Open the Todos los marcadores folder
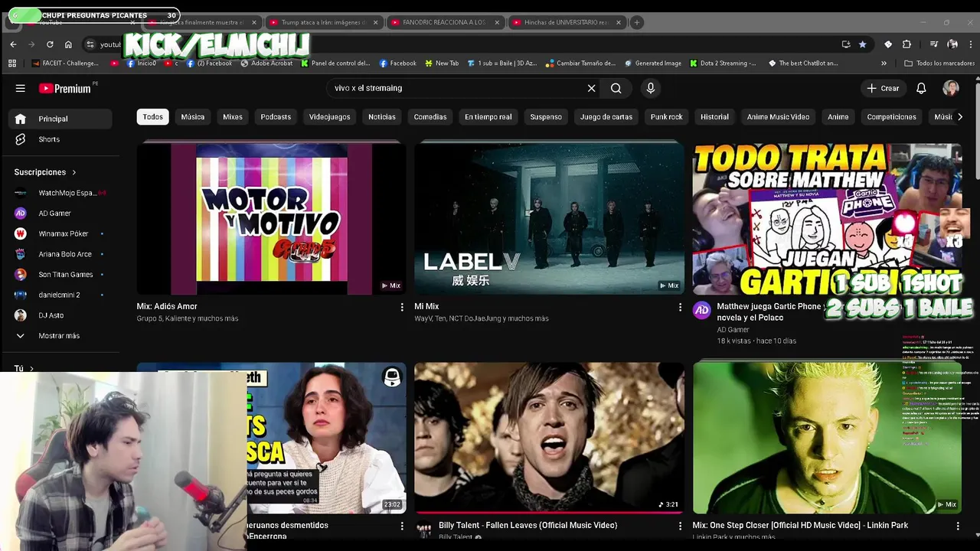980x551 pixels. [939, 64]
